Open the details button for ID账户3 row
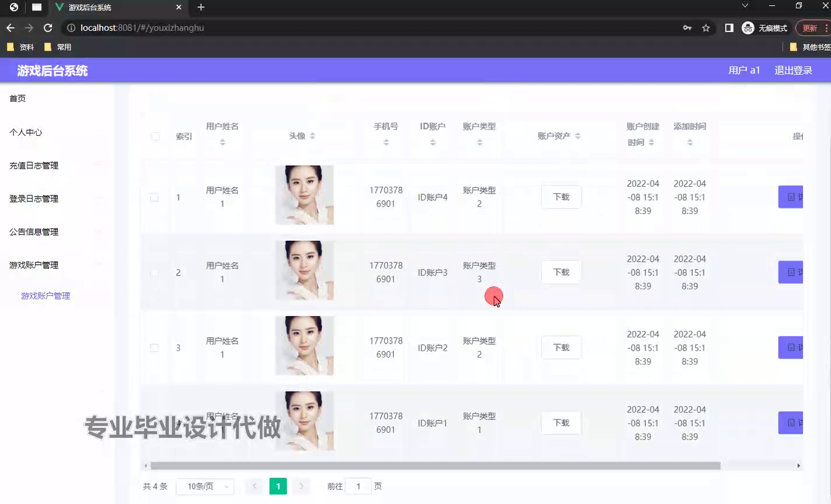 pyautogui.click(x=791, y=272)
